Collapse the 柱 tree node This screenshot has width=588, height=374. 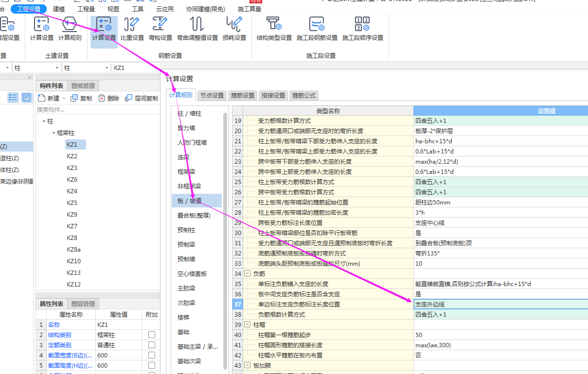click(x=44, y=121)
